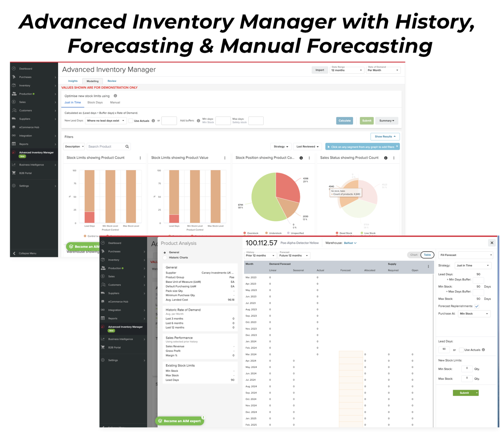Image resolution: width=504 pixels, height=442 pixels.
Task: Uncheck Forecast Replenishments
Action: [477, 306]
